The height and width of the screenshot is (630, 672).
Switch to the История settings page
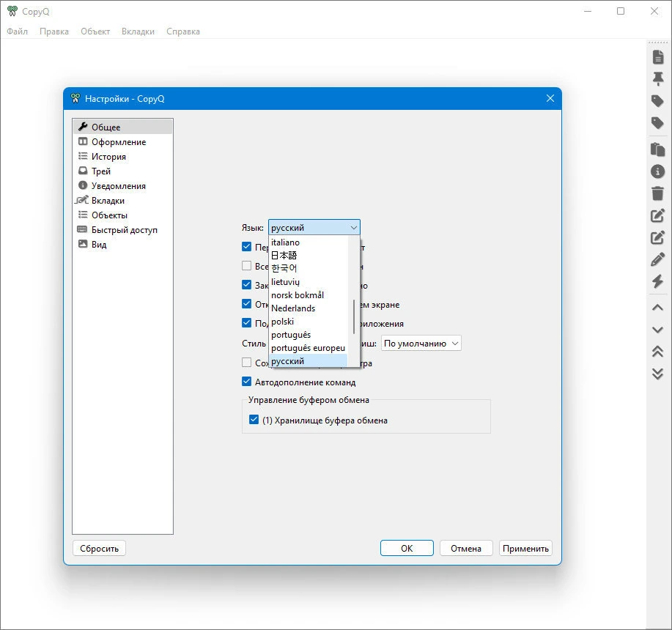tap(122, 156)
